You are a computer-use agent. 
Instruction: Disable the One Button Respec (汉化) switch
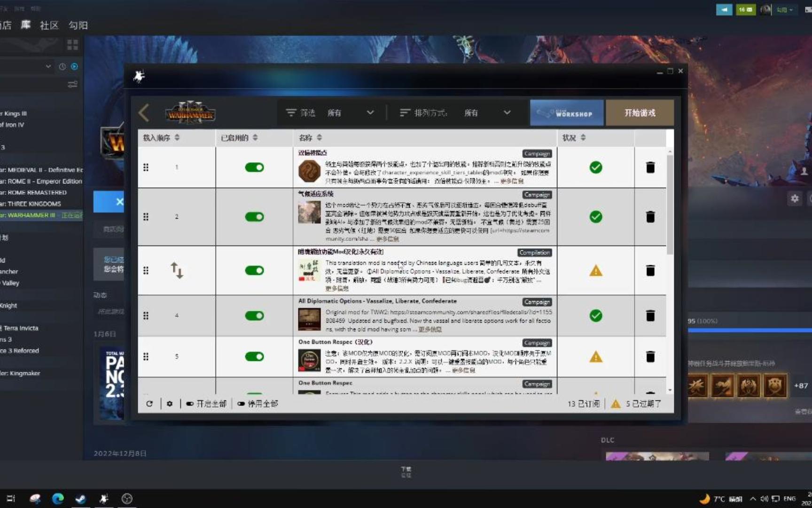254,357
